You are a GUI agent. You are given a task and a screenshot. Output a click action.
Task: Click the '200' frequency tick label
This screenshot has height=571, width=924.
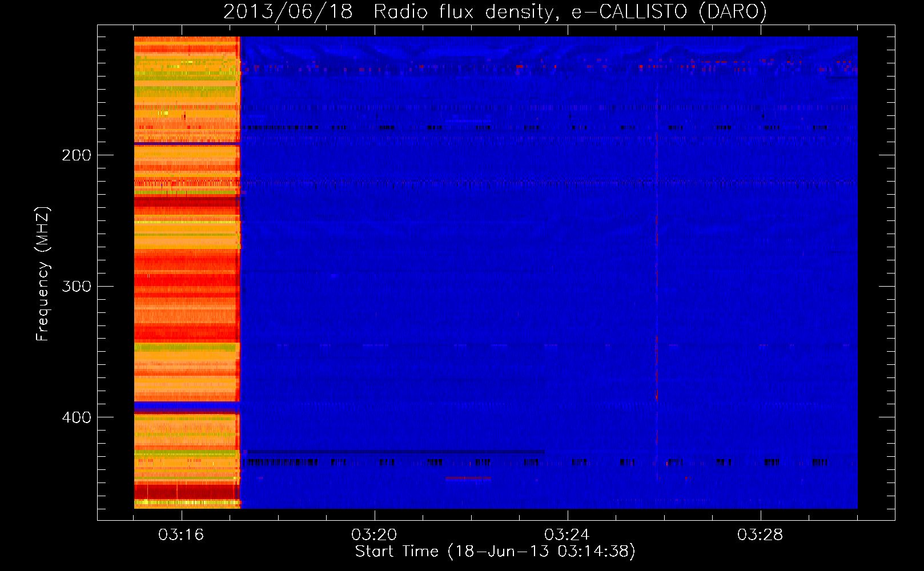(77, 155)
